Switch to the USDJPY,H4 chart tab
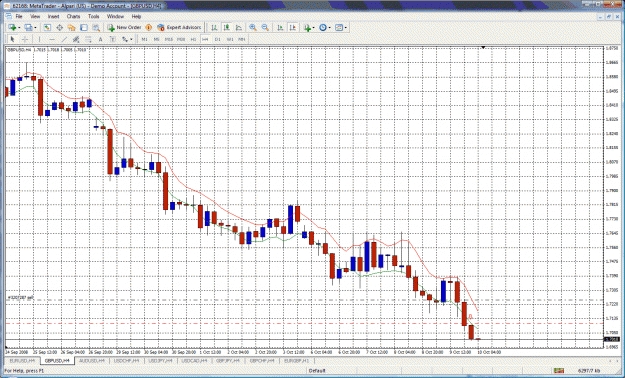The height and width of the screenshot is (378, 625). [x=160, y=360]
